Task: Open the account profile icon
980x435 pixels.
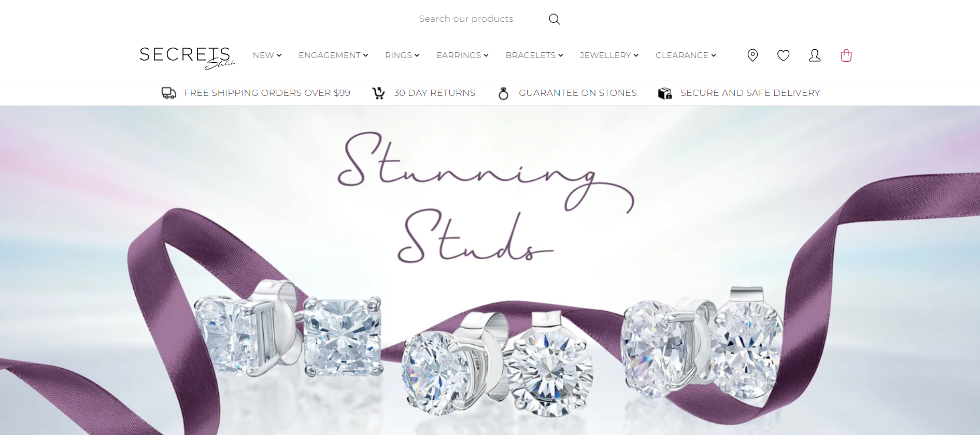Action: coord(815,55)
